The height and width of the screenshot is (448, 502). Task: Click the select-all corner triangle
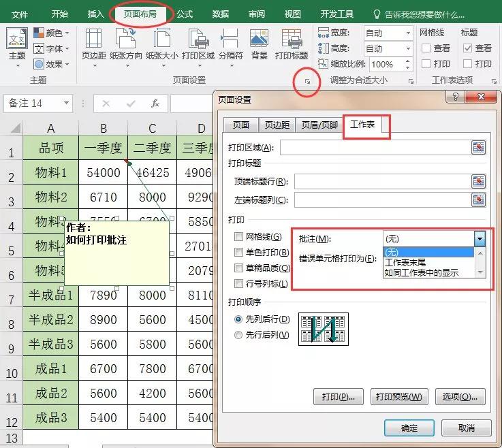click(16, 128)
